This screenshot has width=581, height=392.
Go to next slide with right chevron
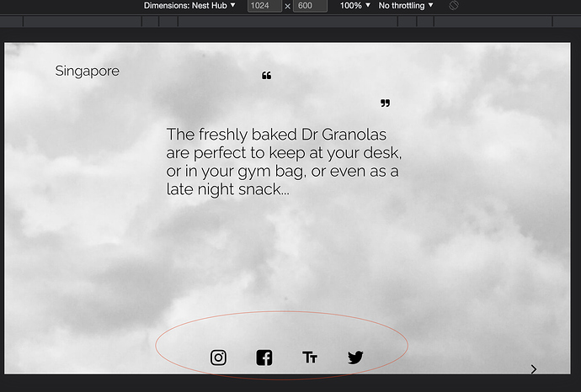pyautogui.click(x=534, y=368)
